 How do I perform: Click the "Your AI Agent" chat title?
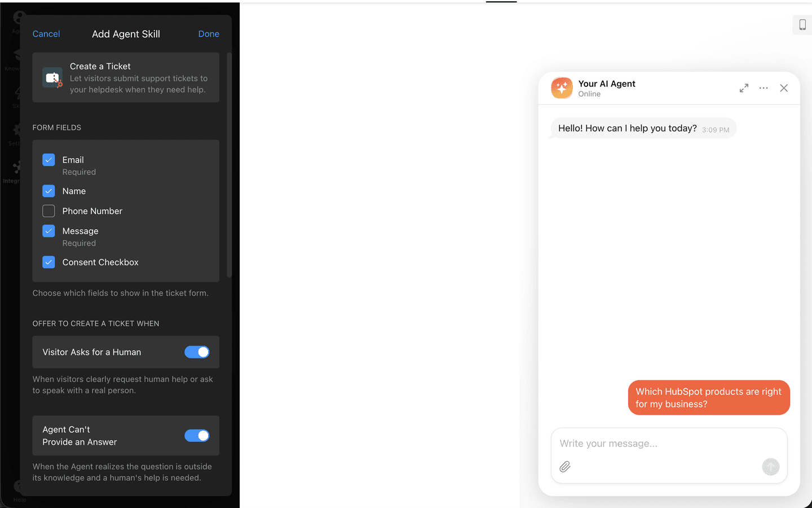[607, 84]
